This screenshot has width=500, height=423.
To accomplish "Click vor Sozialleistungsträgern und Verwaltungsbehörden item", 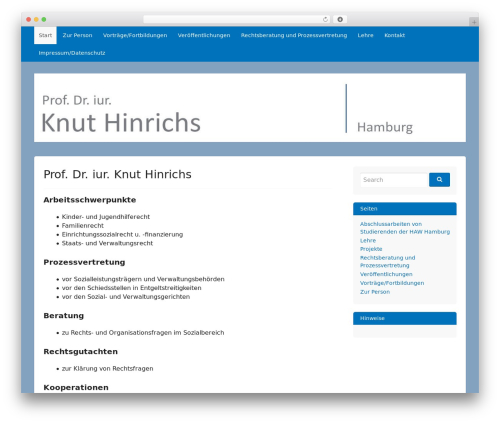I will click(143, 279).
